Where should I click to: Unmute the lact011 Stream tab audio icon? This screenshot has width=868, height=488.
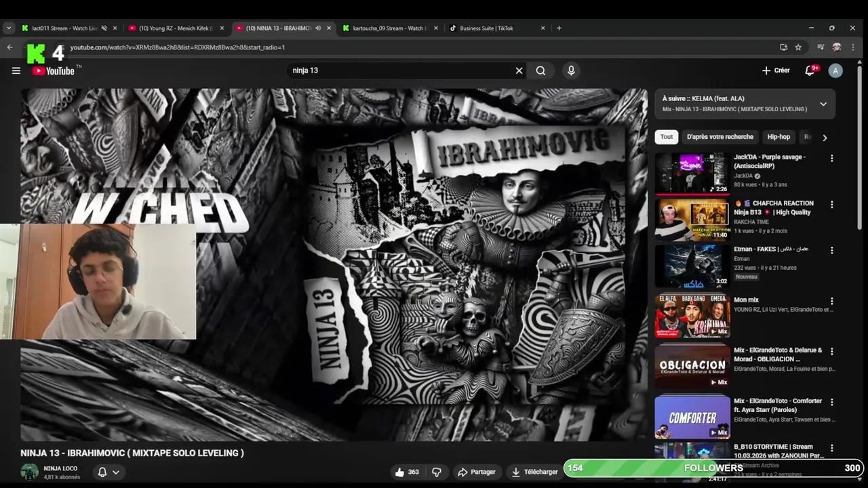104,28
